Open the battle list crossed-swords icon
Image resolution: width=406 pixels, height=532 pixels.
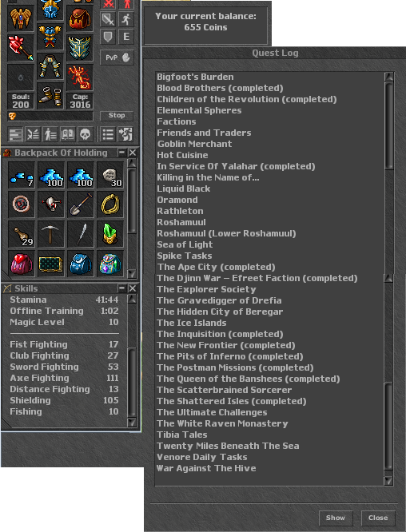pyautogui.click(x=33, y=134)
